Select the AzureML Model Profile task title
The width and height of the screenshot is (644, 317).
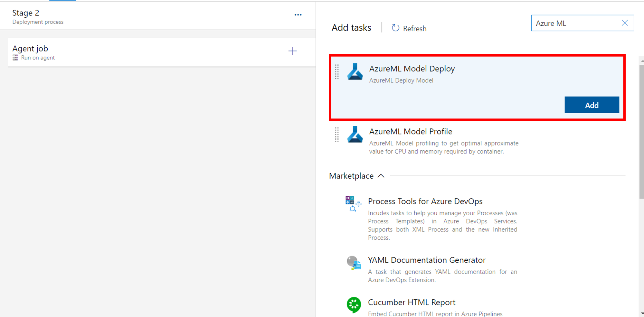[x=411, y=131]
